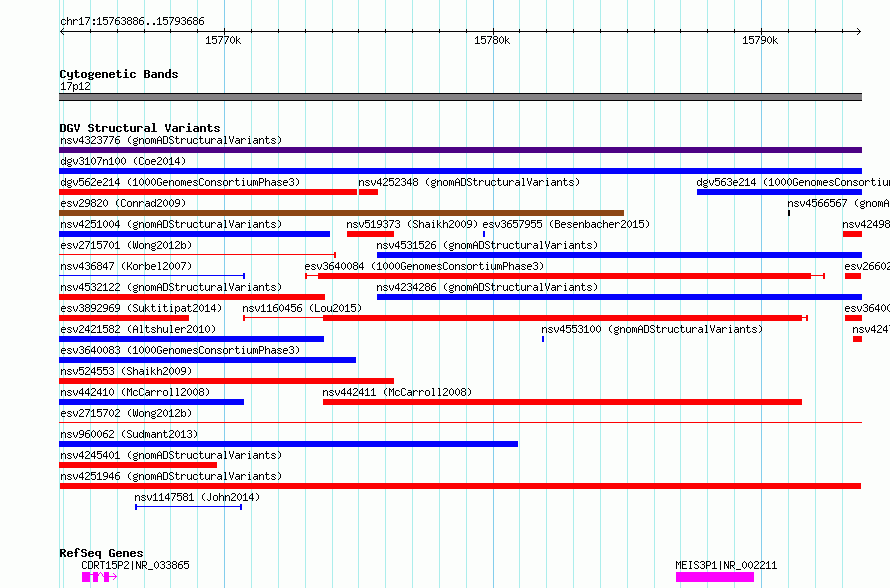Viewport: 890px width, 588px height.
Task: Select the nsv436847 (Korbel2007) thin blue line
Action: [152, 276]
